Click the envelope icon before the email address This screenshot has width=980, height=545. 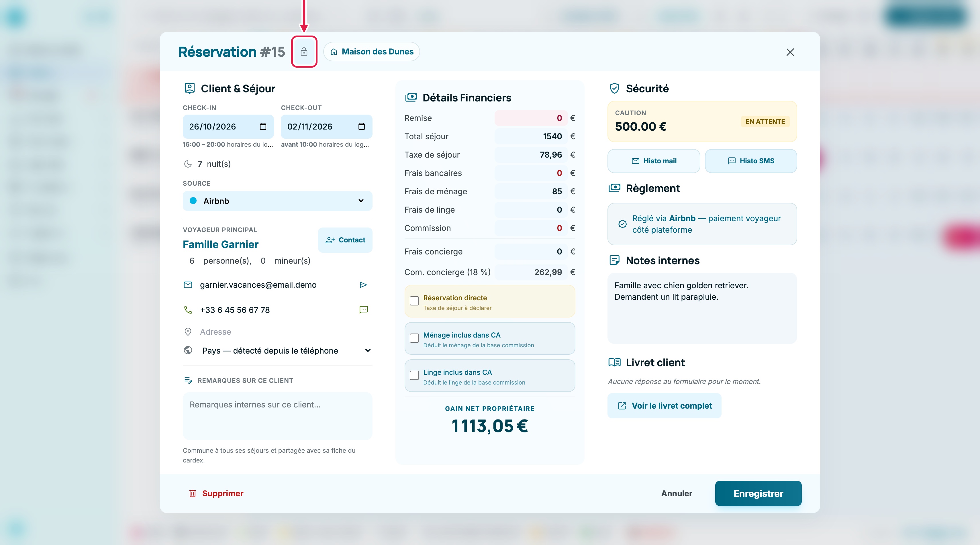[188, 285]
